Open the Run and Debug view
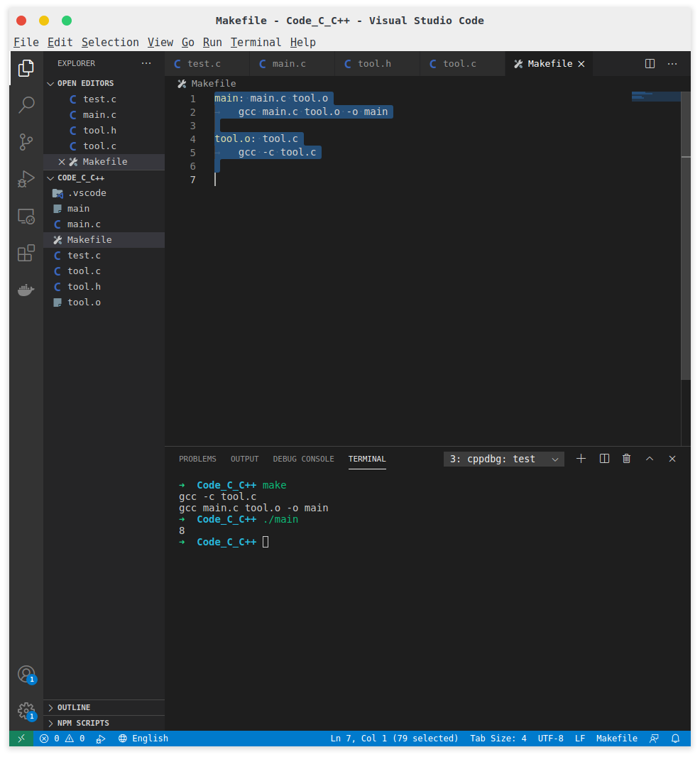Image resolution: width=700 pixels, height=757 pixels. (26, 179)
